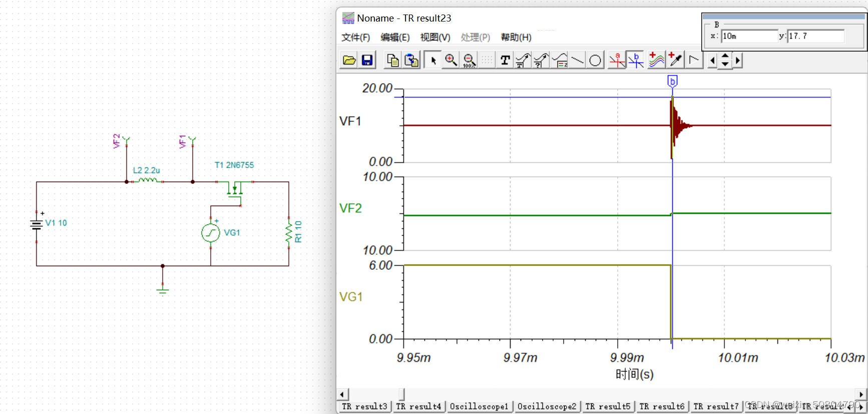Open a file with the folder icon
The width and height of the screenshot is (868, 414).
pyautogui.click(x=349, y=61)
